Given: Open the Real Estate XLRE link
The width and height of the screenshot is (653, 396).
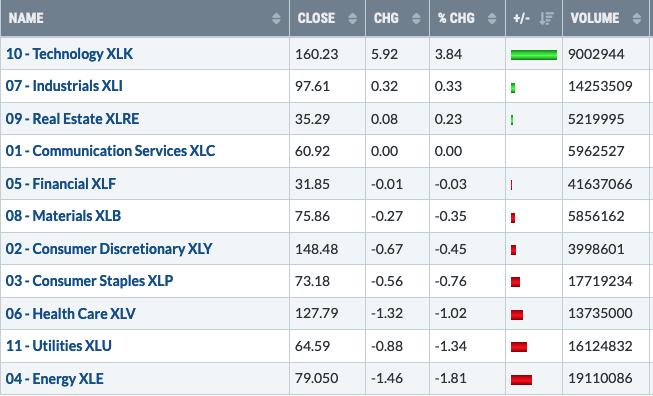Looking at the screenshot, I should (x=72, y=119).
